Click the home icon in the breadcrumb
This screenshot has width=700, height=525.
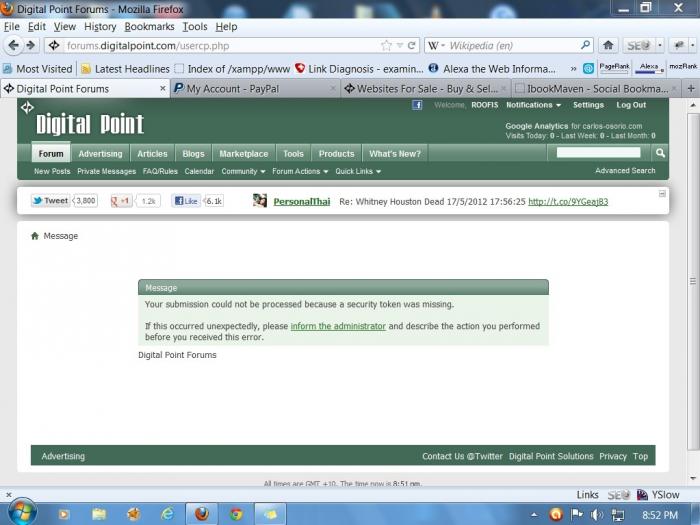coord(35,236)
